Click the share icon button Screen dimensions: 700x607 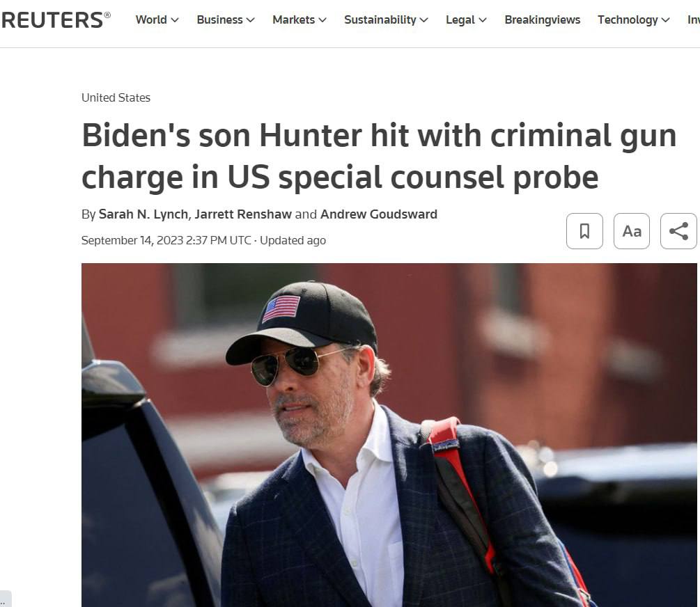click(678, 231)
